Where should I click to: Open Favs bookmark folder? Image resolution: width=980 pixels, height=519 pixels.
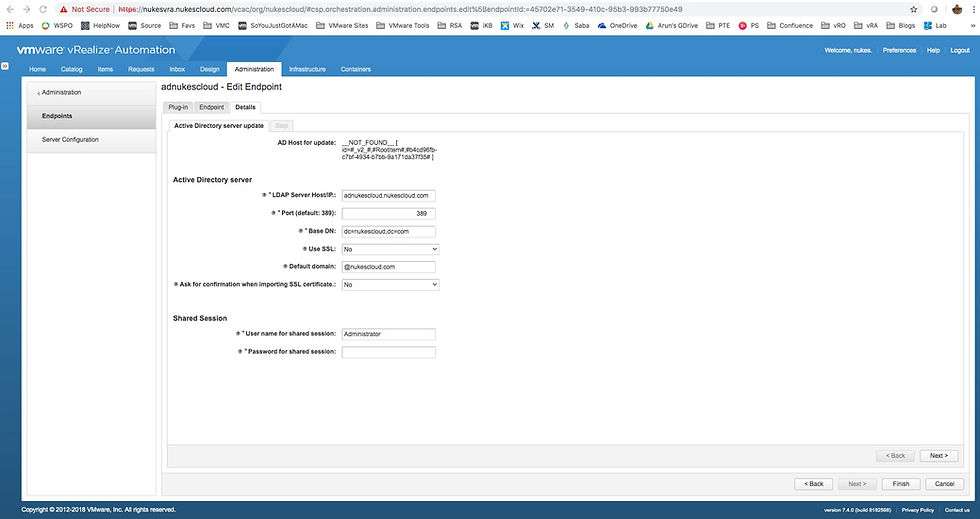(x=182, y=26)
